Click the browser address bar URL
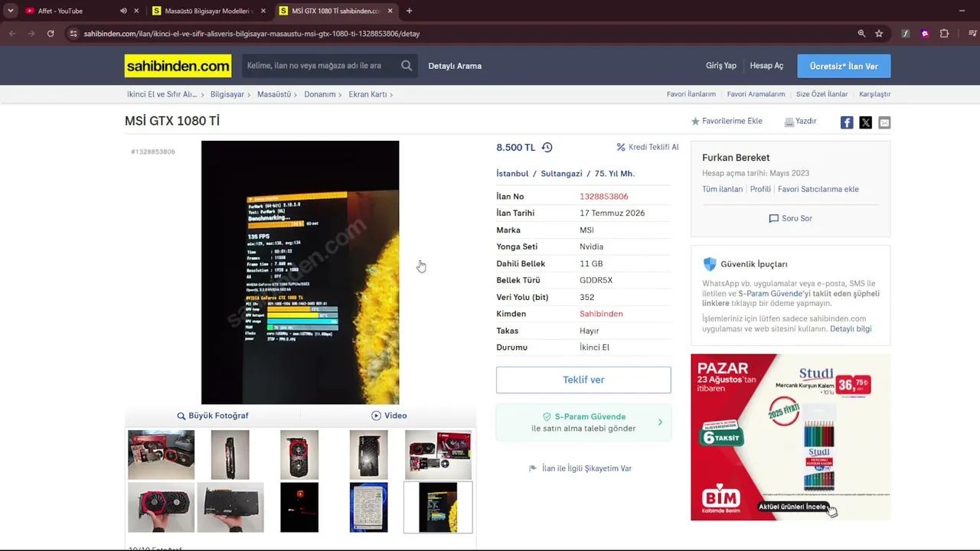Screen dimensions: 980x551 tap(252, 34)
